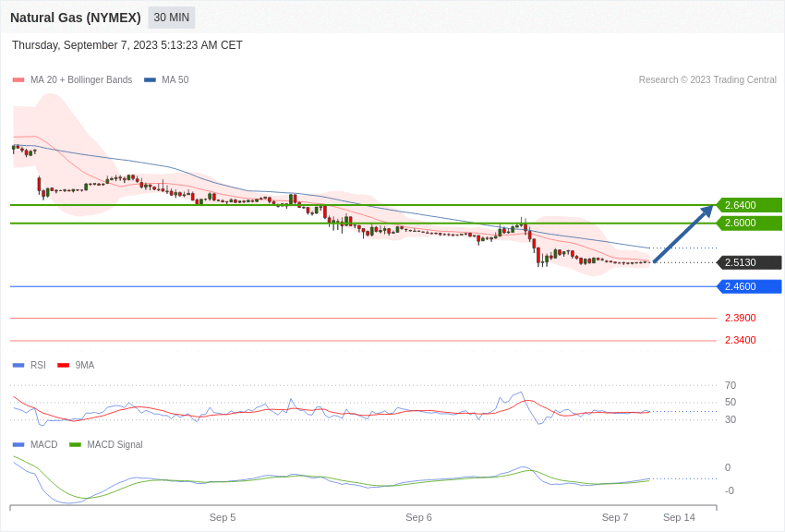The image size is (785, 532).
Task: Click the MACD legend label
Action: pyautogui.click(x=44, y=444)
